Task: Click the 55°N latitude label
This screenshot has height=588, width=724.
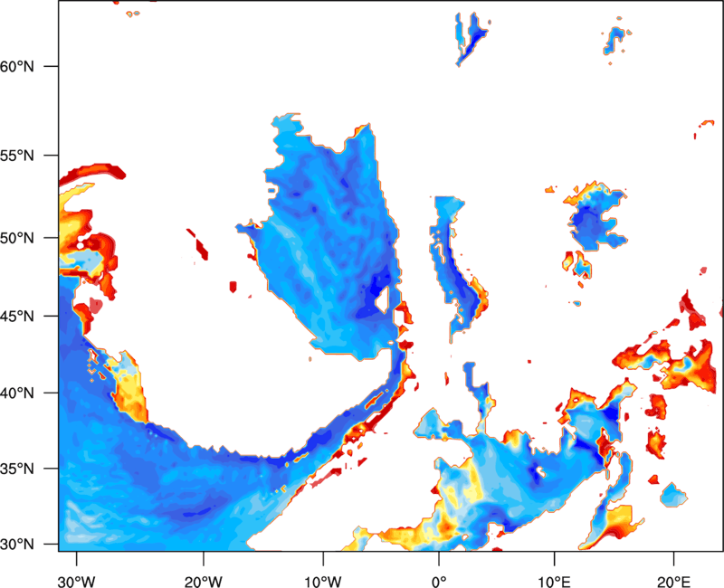Action: (17, 156)
